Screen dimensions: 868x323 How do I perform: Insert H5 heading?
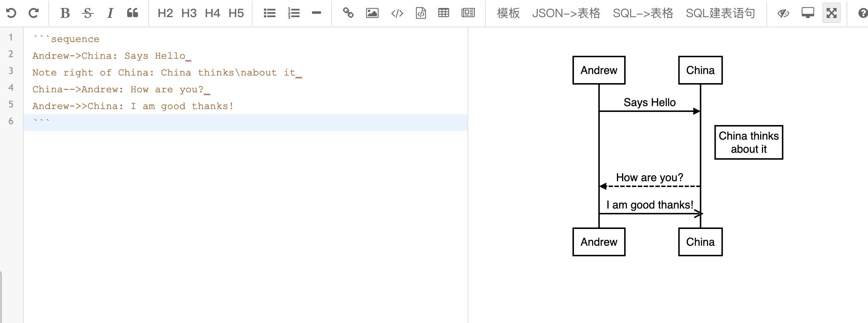point(236,13)
